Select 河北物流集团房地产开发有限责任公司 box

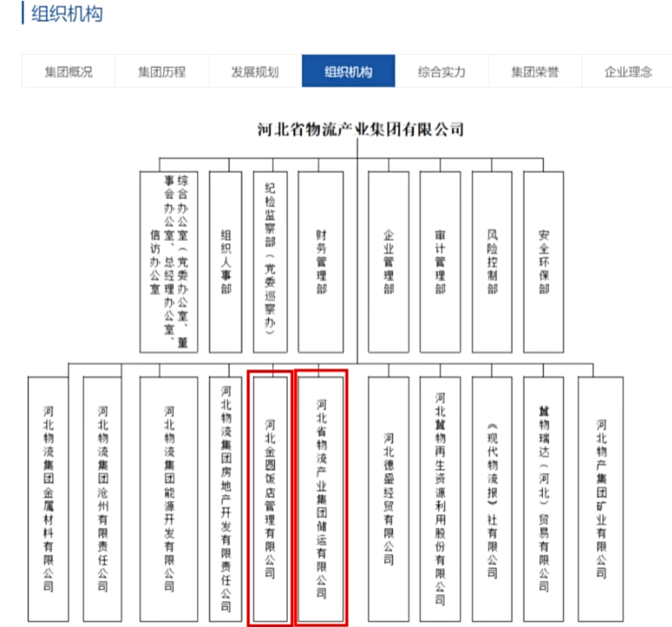225,500
